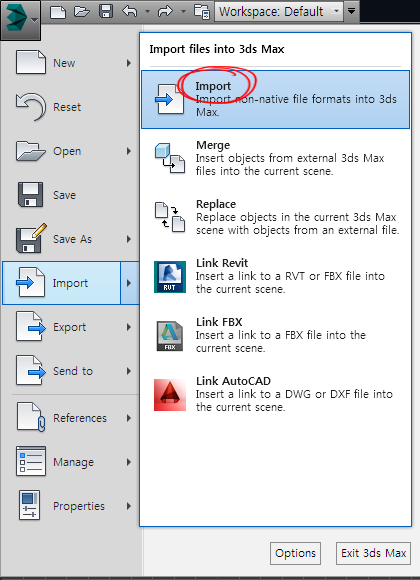The image size is (420, 580).
Task: Expand the Open submenu arrow
Action: point(129,151)
